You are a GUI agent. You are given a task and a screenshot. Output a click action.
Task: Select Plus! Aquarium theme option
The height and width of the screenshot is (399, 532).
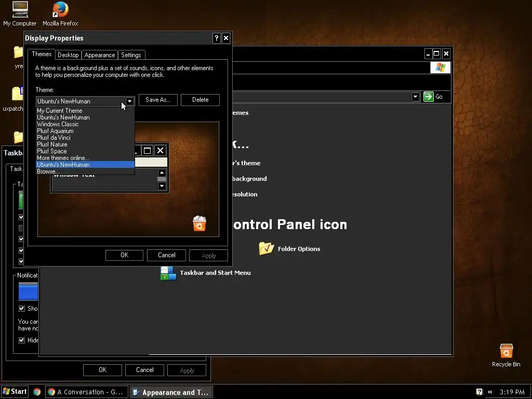(x=85, y=131)
